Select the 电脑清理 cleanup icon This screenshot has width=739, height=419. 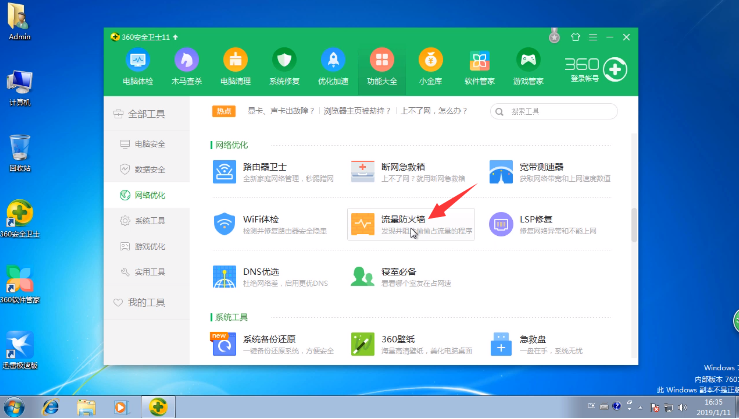coord(235,66)
